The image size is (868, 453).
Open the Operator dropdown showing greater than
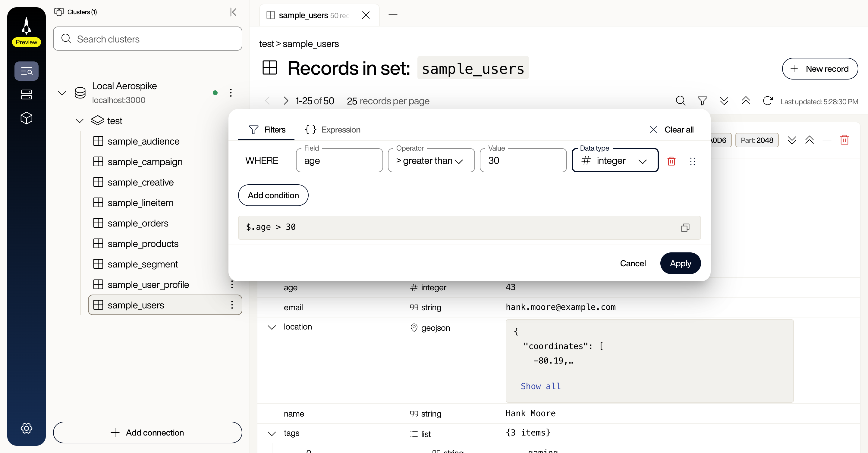point(431,161)
